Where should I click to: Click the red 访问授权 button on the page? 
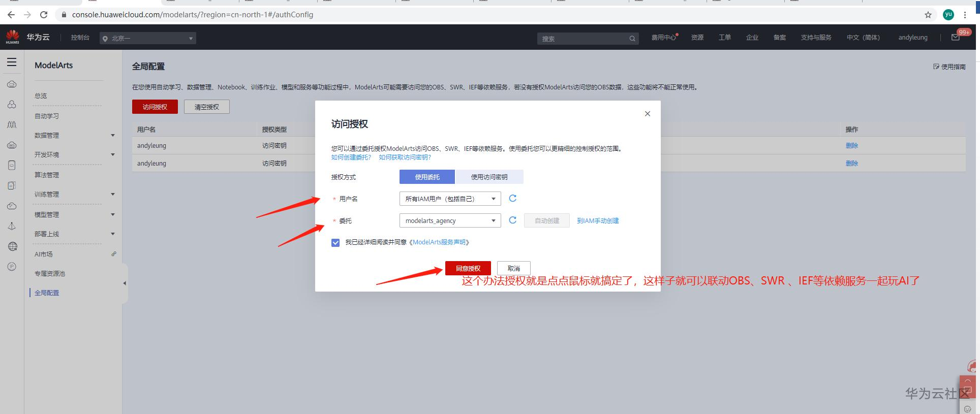(x=155, y=107)
